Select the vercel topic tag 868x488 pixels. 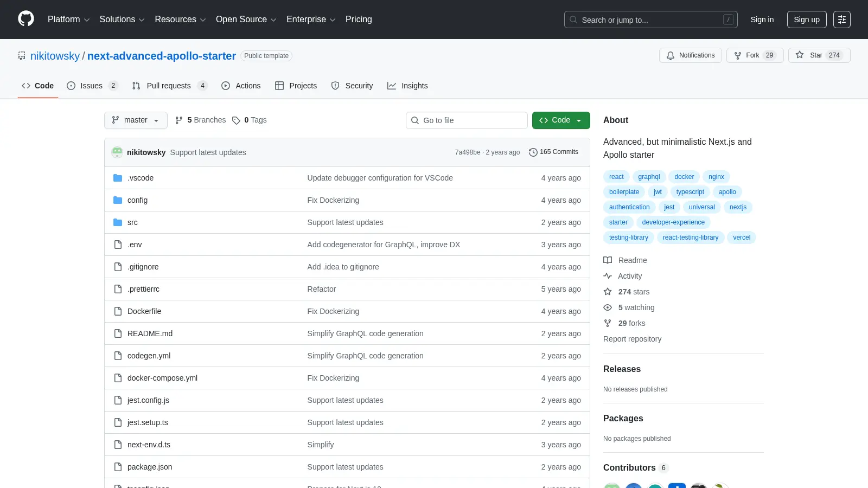742,237
